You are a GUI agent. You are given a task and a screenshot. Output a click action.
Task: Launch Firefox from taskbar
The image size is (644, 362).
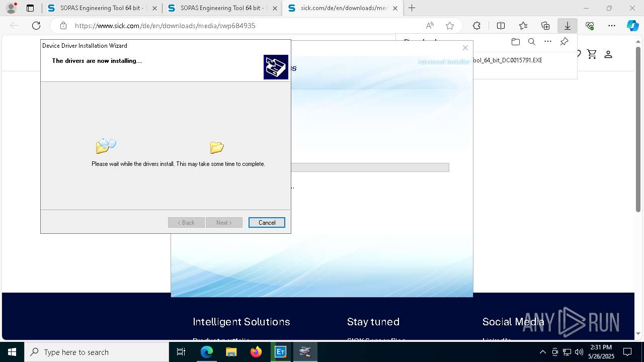click(256, 352)
